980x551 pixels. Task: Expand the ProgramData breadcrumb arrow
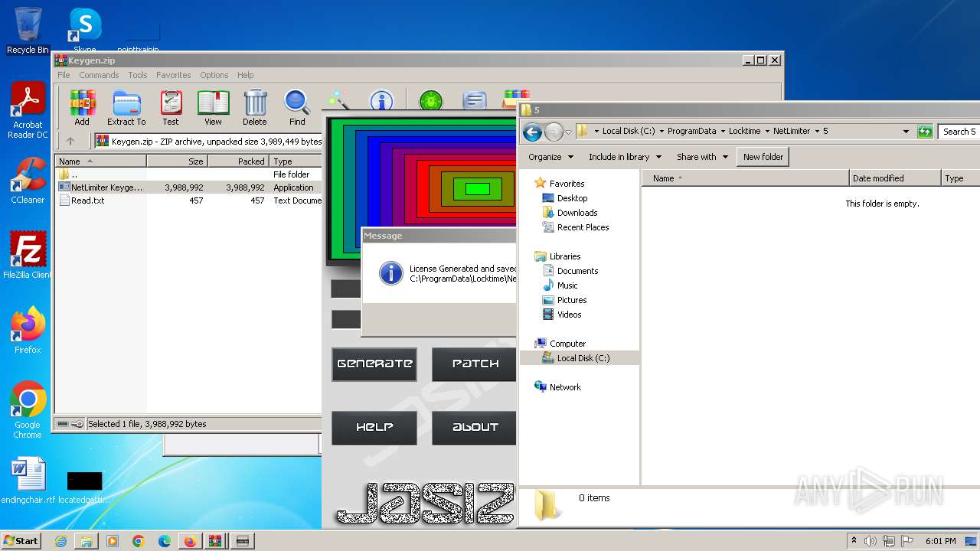(x=723, y=132)
